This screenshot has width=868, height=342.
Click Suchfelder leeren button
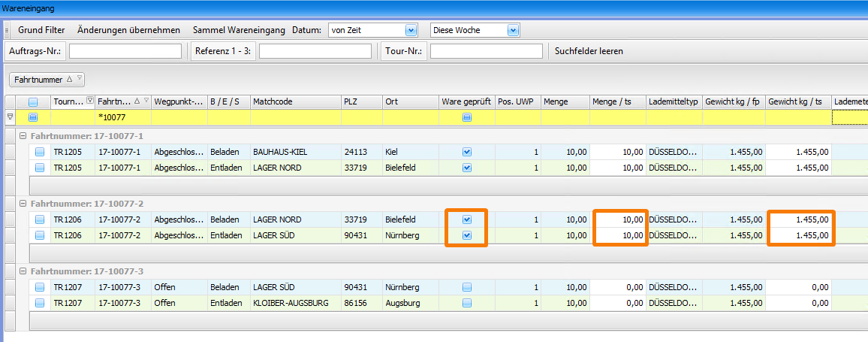tap(589, 51)
